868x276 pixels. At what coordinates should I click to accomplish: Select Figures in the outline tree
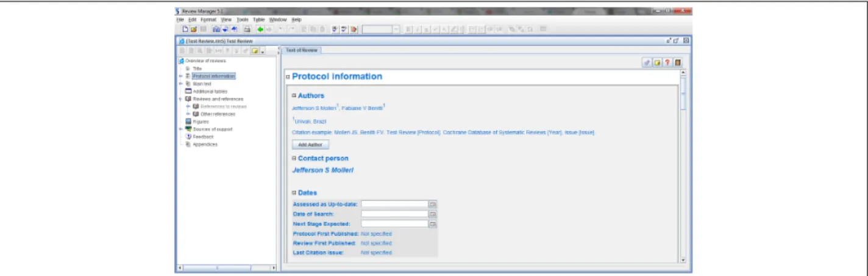[201, 122]
